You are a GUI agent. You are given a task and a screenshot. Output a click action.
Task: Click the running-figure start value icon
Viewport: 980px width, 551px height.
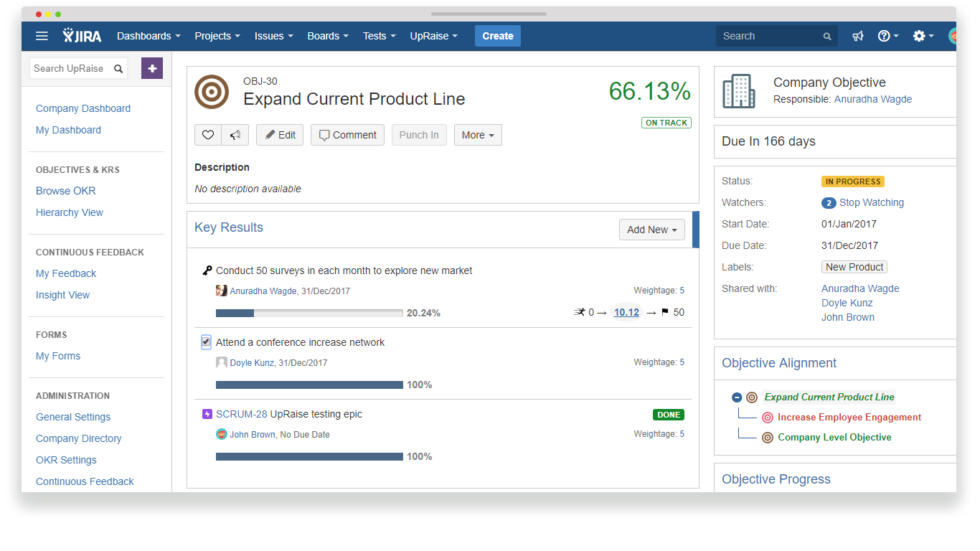[x=581, y=311]
